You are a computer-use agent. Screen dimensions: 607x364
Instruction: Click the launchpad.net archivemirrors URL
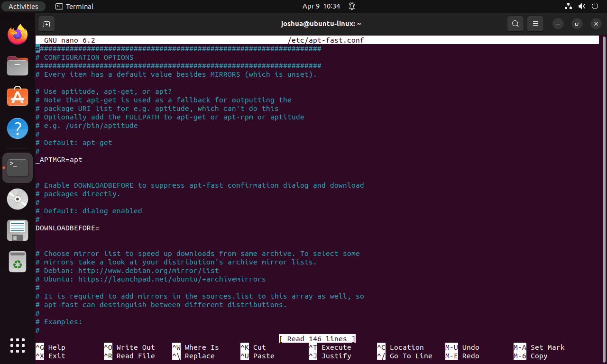point(172,279)
